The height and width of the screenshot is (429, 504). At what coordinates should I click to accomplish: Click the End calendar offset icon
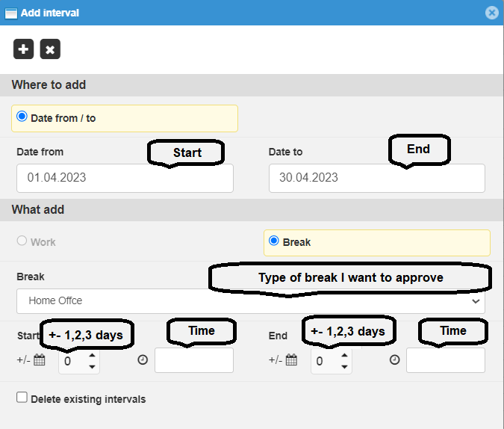(292, 360)
